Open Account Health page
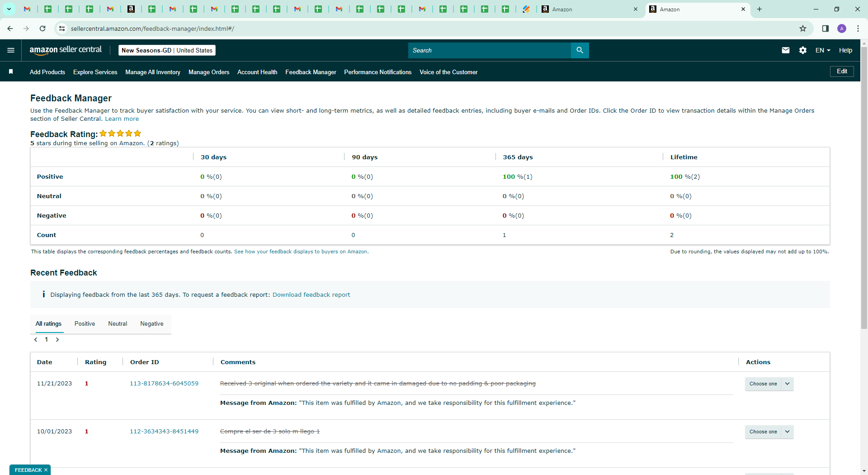 257,72
